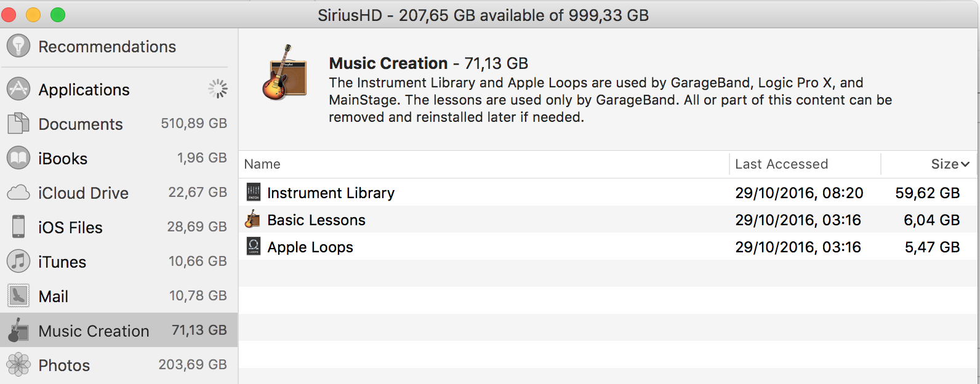This screenshot has height=384, width=980.
Task: Click the iBooks sidebar icon
Action: click(18, 158)
